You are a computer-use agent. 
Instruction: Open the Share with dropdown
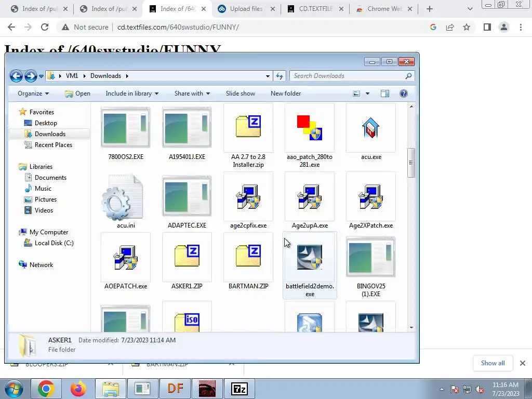pyautogui.click(x=192, y=94)
